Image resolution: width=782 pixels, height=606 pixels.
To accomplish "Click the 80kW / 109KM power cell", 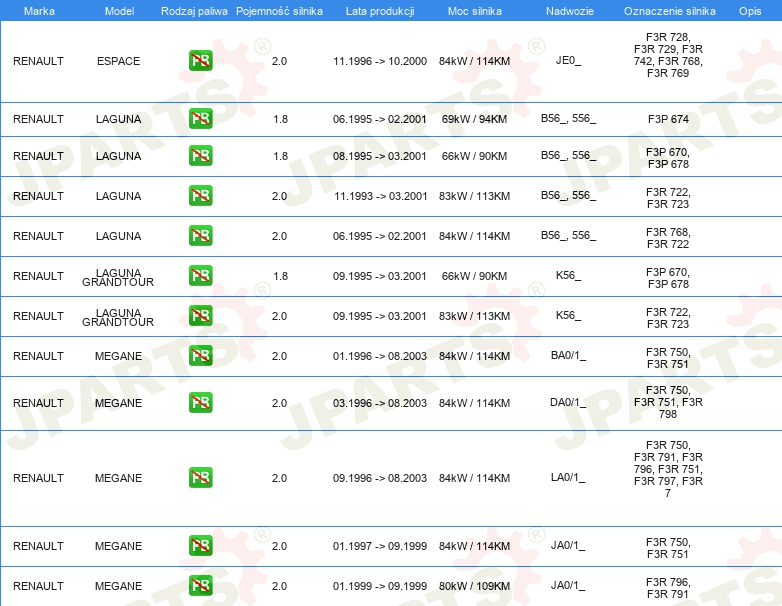I will pyautogui.click(x=474, y=586).
